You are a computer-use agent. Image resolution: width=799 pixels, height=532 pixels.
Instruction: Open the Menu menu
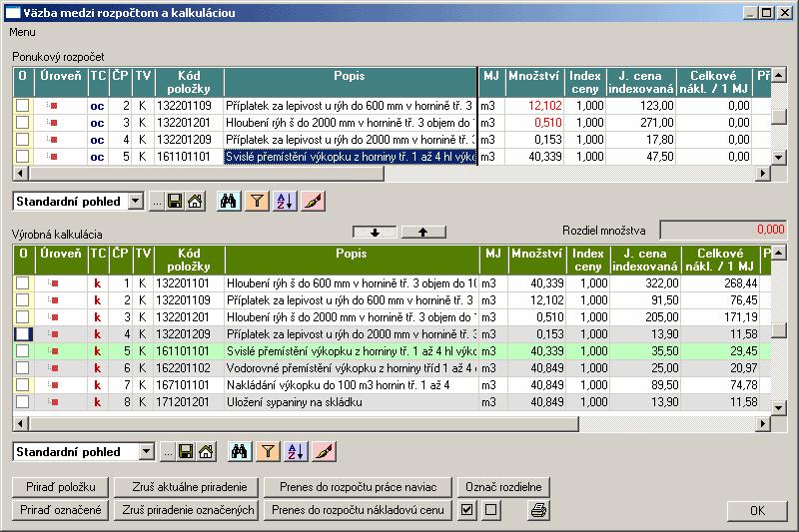tap(22, 32)
